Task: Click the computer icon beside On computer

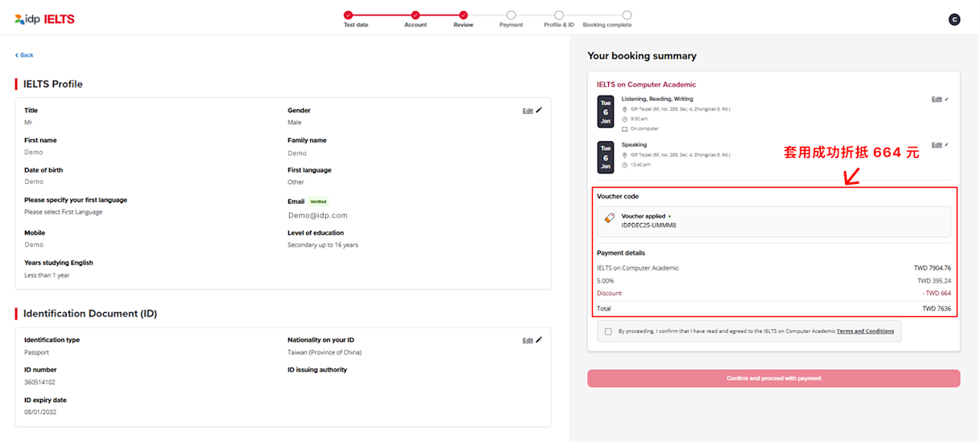Action: [624, 128]
